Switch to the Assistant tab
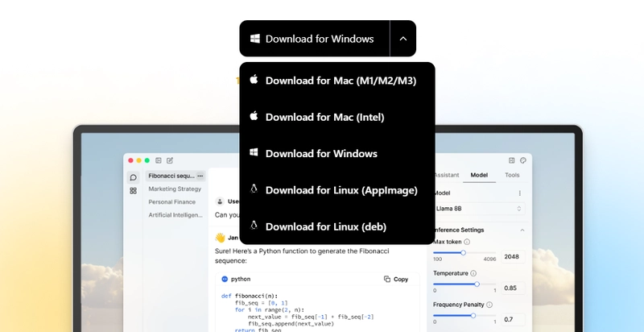The image size is (644, 332). [x=447, y=175]
